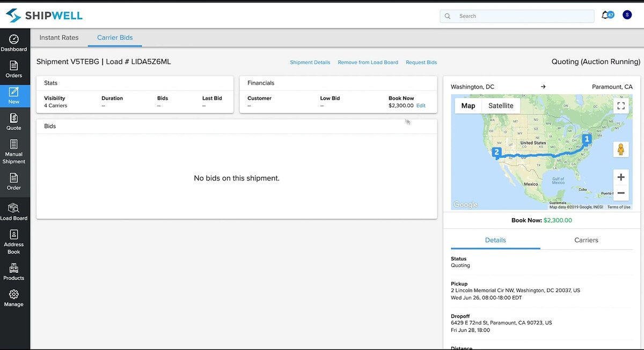The height and width of the screenshot is (350, 644).
Task: Click the Washington, DC origin label
Action: pyautogui.click(x=472, y=87)
